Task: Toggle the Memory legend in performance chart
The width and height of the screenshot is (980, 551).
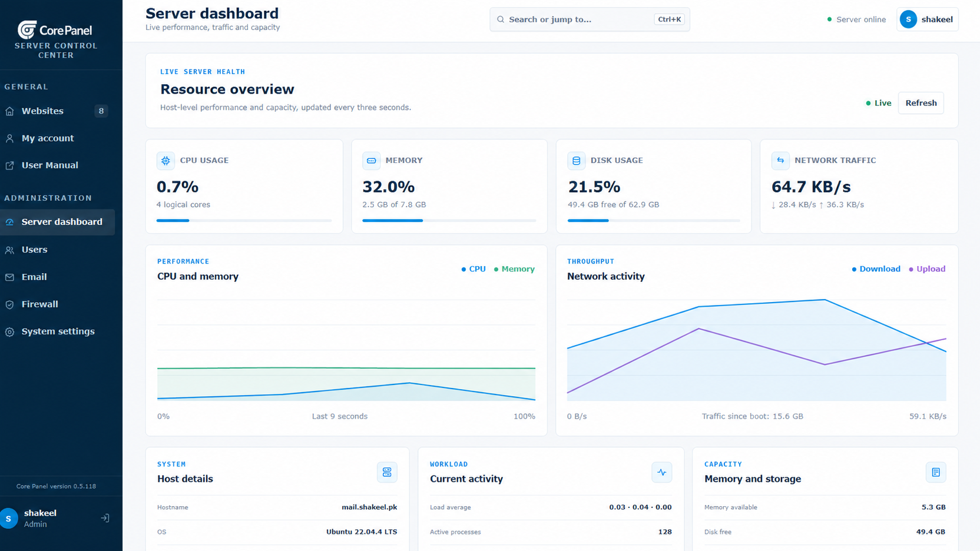Action: (x=514, y=269)
